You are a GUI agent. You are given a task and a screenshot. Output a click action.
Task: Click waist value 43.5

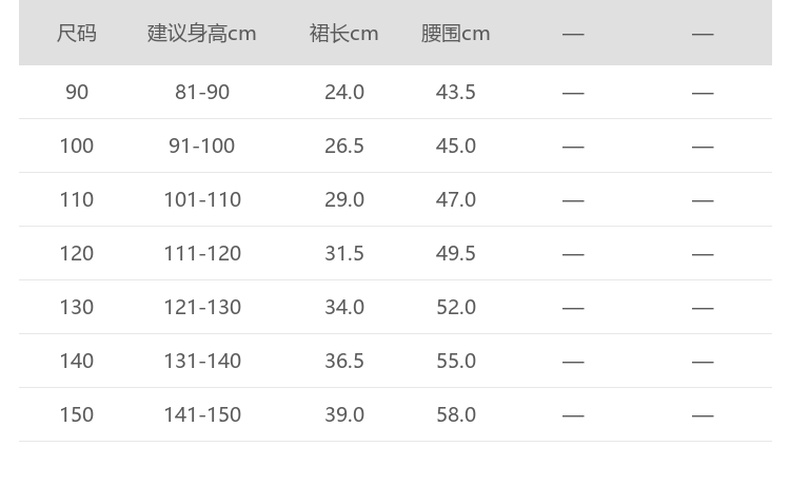[455, 92]
